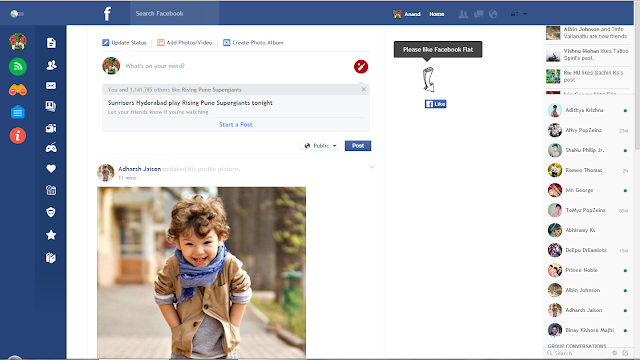Chat with Binay Kishore Majhi
Image resolution: width=640 pixels, height=360 pixels.
[588, 330]
